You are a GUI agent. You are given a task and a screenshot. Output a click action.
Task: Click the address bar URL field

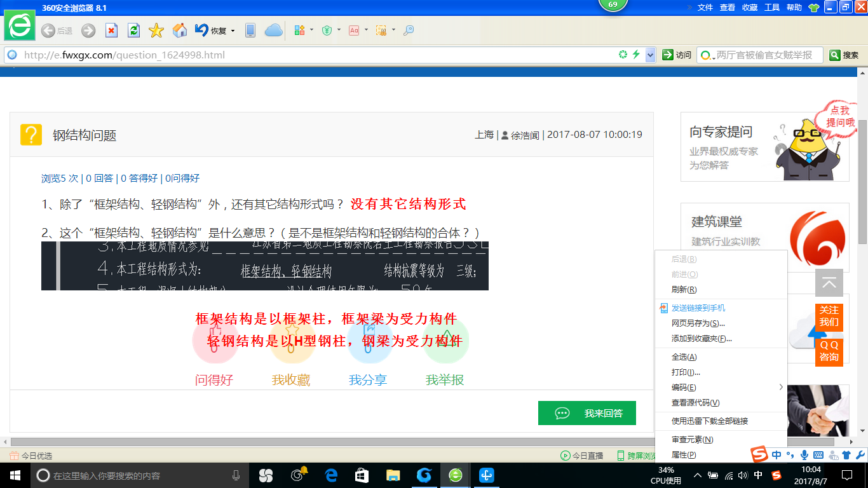click(318, 55)
